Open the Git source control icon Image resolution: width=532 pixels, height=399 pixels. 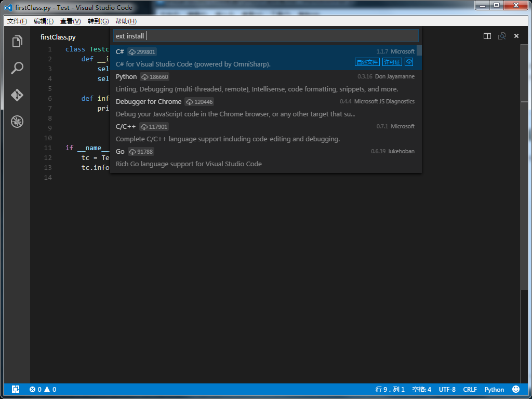[17, 95]
